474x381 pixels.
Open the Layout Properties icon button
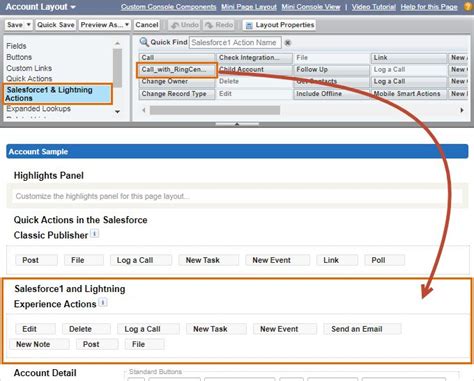point(249,25)
